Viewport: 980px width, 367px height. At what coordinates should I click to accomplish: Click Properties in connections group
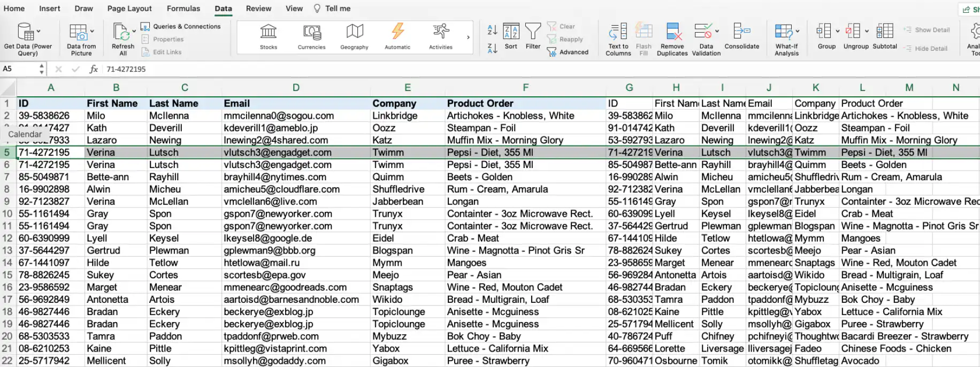(x=163, y=40)
